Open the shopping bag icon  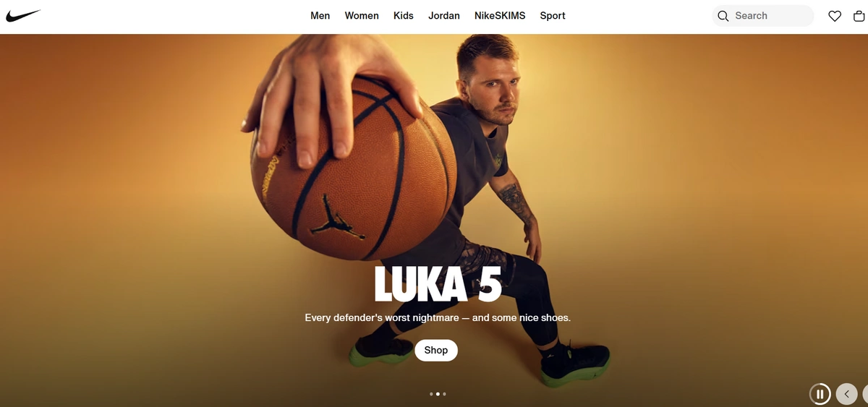859,16
